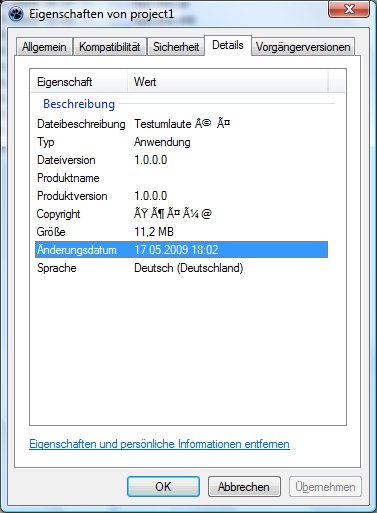377x513 pixels.
Task: Select the Sprache Deutsch row
Action: tap(181, 268)
